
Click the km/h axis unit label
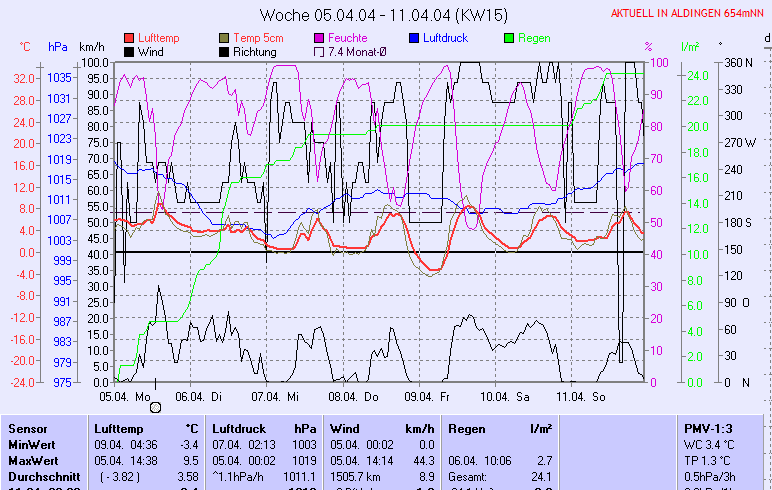[92, 47]
